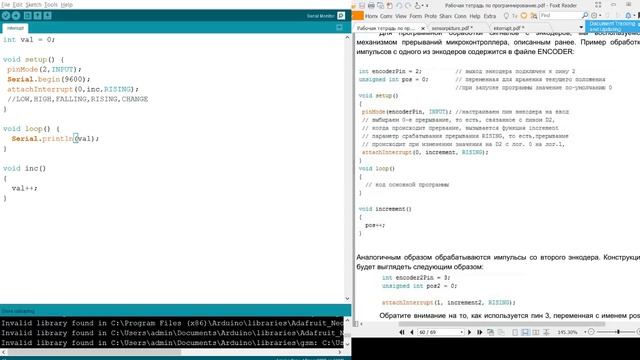This screenshot has width=640, height=360.
Task: Click the zoom out minus button
Action: pyautogui.click(x=591, y=332)
